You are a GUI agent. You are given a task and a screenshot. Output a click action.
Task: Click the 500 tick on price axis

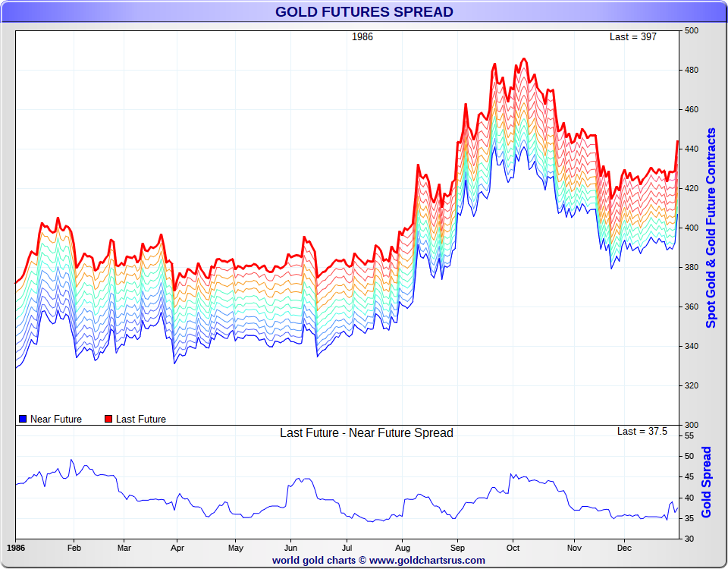coord(692,31)
